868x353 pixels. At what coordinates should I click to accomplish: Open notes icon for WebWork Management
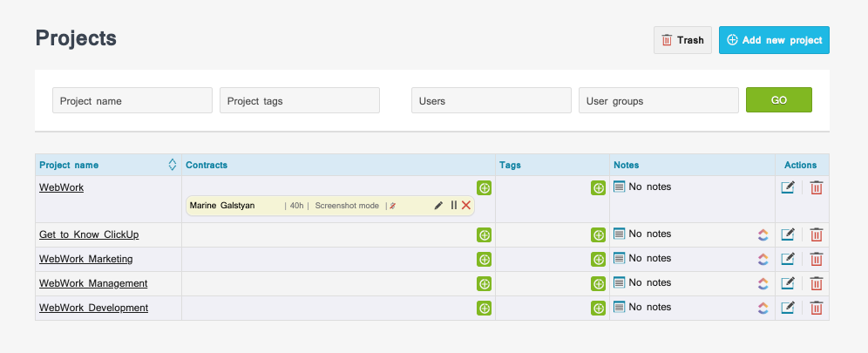[x=620, y=282]
